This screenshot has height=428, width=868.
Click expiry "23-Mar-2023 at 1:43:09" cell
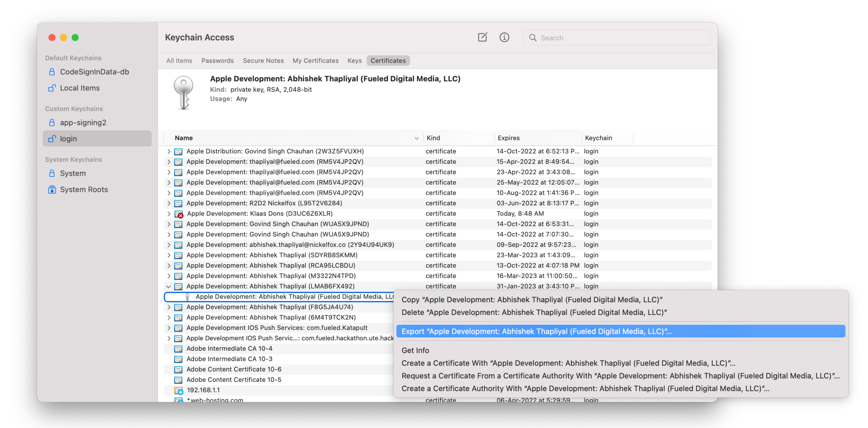pyautogui.click(x=536, y=255)
